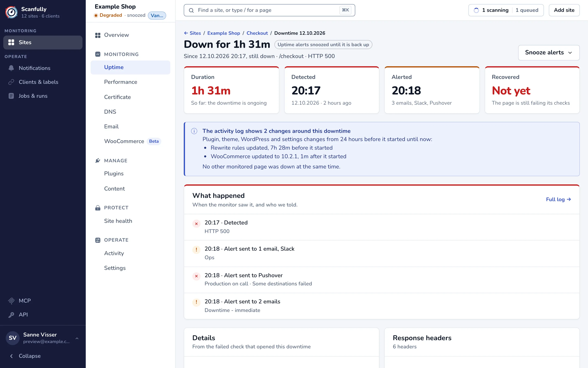Click the snoozed alerts status badge
Viewport: 588px width, 368px height.
(323, 45)
